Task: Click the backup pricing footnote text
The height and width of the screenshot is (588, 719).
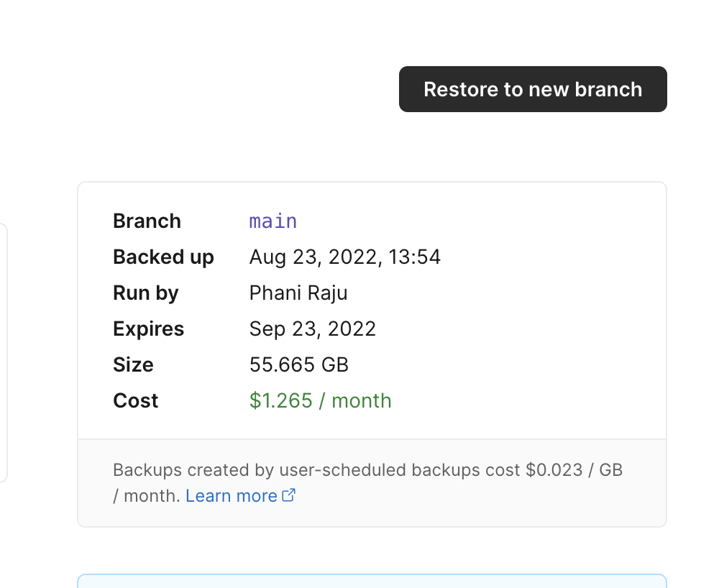Action: tap(367, 482)
